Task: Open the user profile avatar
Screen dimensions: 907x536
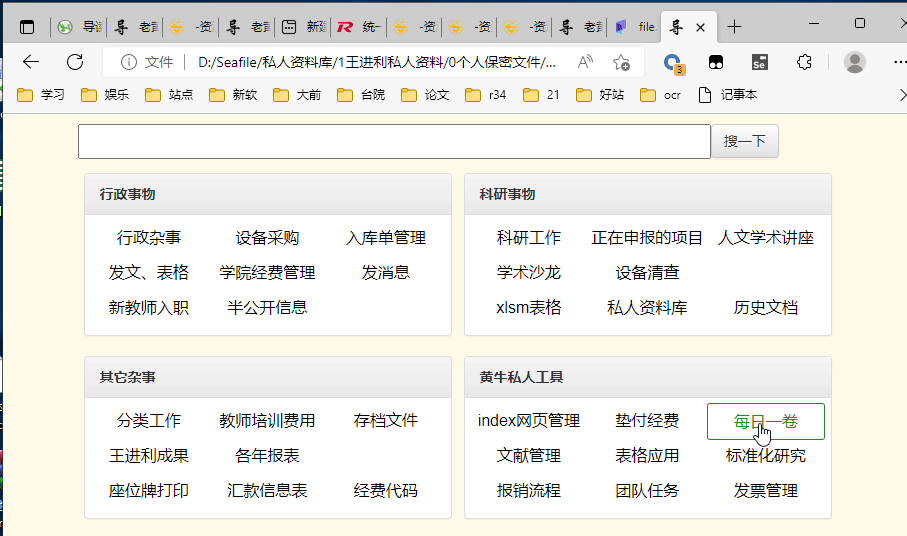Action: pos(854,62)
